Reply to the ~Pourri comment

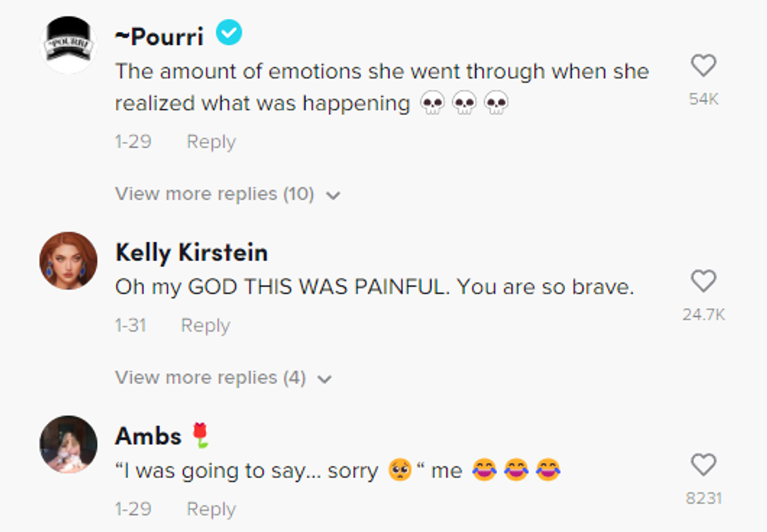(211, 142)
